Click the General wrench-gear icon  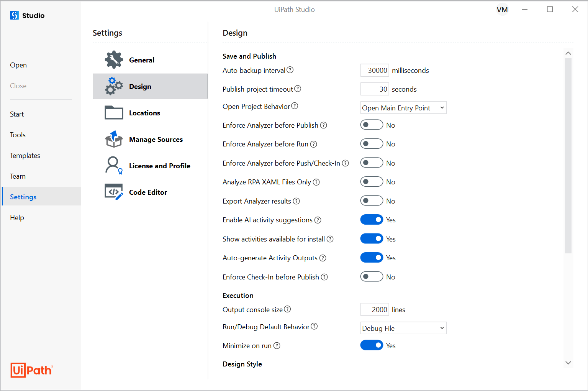tap(114, 60)
